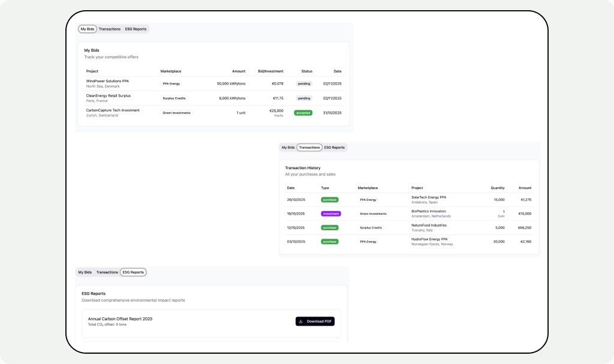Click the 1 unit amount cell
Viewport: 614px width, 364px height.
coord(241,113)
